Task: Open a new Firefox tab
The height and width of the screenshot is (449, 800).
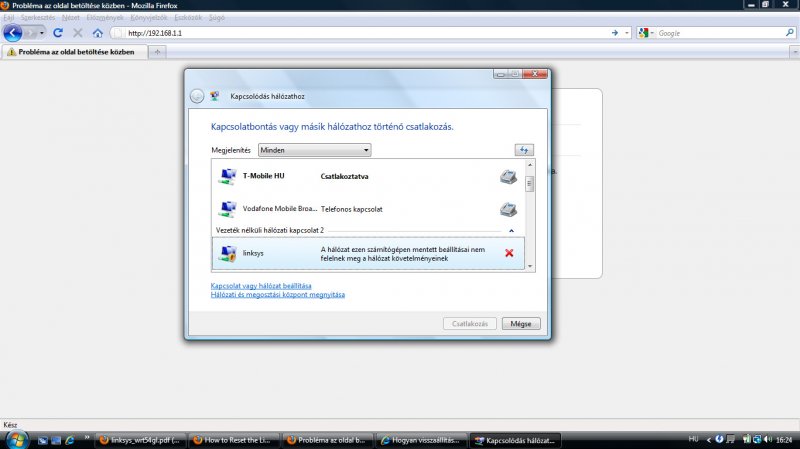Action: (157, 52)
